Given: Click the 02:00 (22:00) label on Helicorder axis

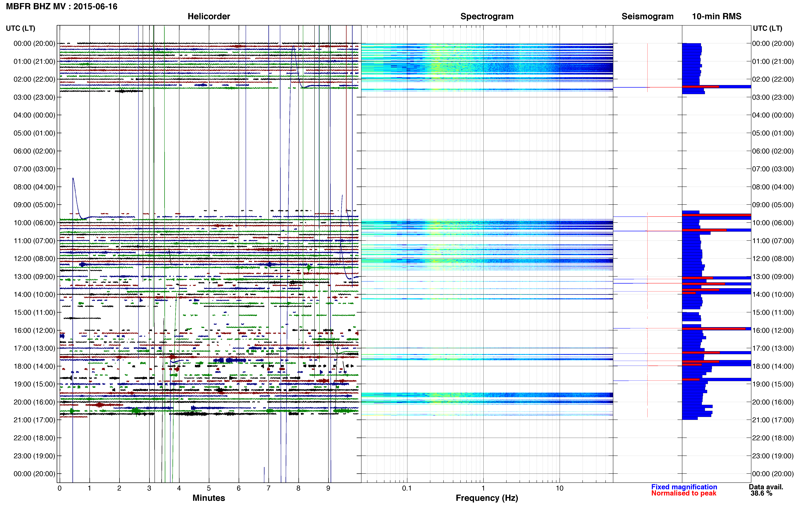Looking at the screenshot, I should [x=34, y=79].
